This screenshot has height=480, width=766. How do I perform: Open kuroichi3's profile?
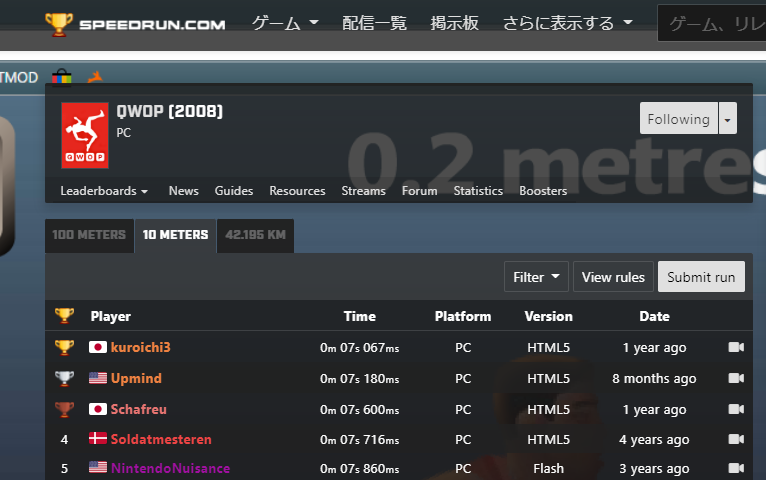pos(141,347)
